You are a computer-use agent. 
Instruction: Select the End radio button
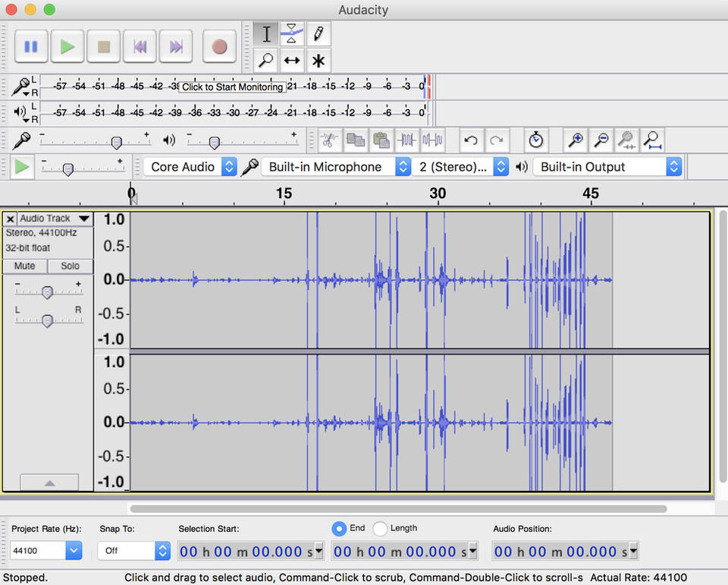pyautogui.click(x=339, y=529)
